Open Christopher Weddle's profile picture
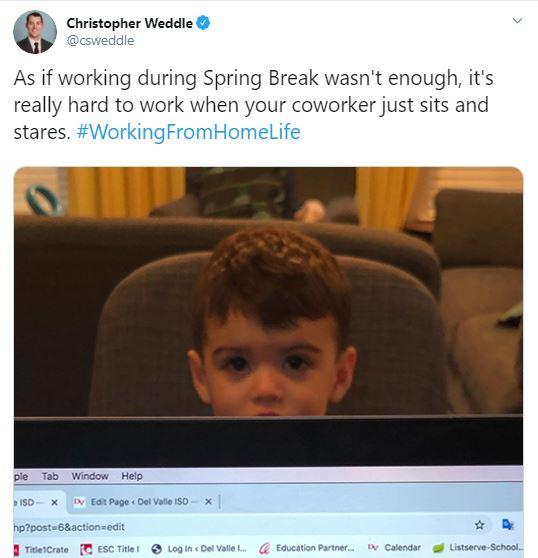The image size is (538, 558). click(35, 32)
